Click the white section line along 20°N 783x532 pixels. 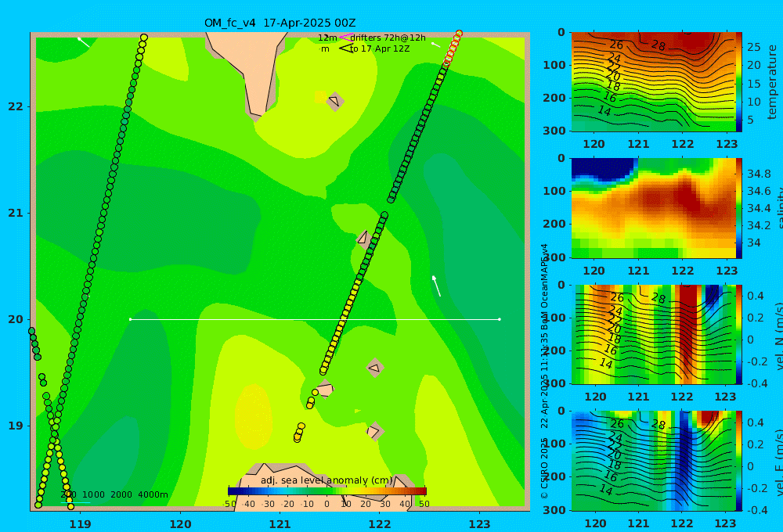pos(315,319)
